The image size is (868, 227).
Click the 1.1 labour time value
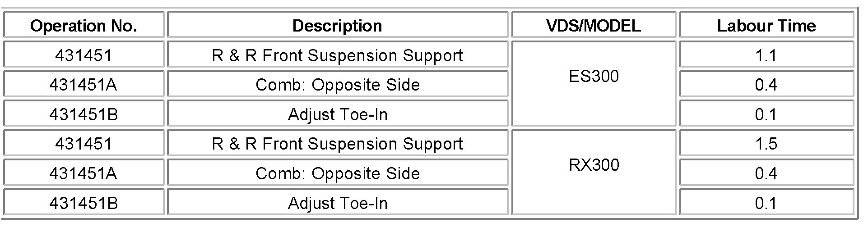[x=766, y=55]
